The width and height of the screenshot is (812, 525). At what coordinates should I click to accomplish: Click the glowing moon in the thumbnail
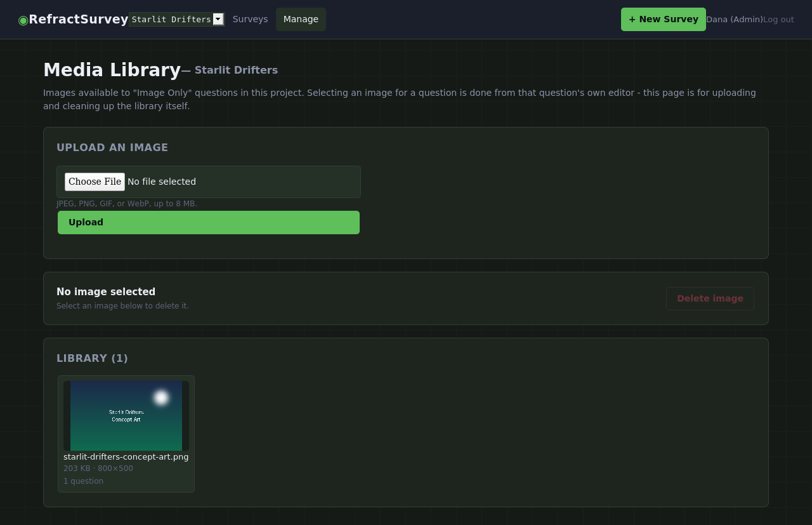pyautogui.click(x=161, y=397)
